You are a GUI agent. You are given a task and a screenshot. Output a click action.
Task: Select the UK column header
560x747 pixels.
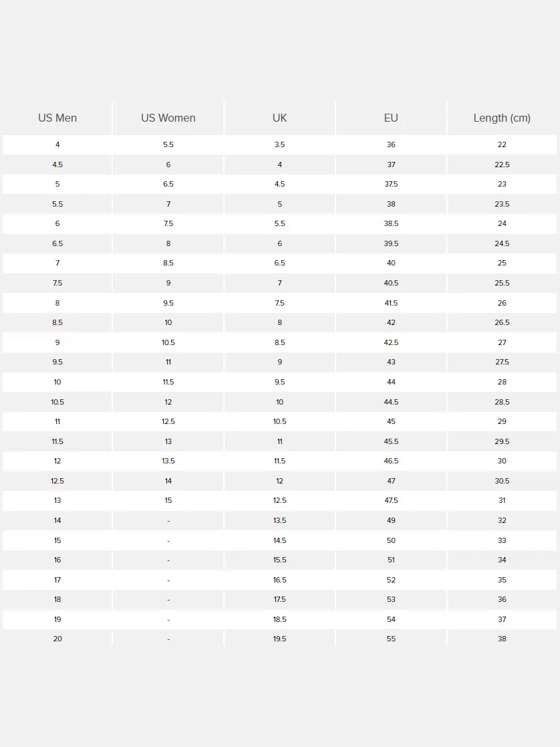279,118
